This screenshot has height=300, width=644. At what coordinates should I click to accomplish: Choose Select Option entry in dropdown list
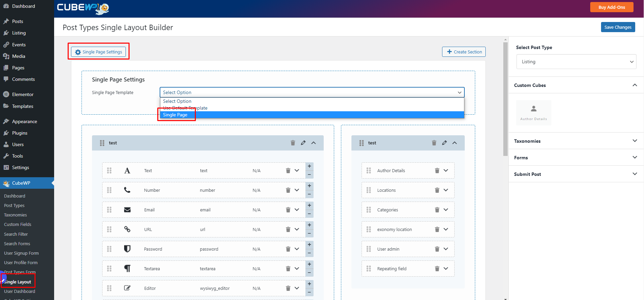coord(312,101)
